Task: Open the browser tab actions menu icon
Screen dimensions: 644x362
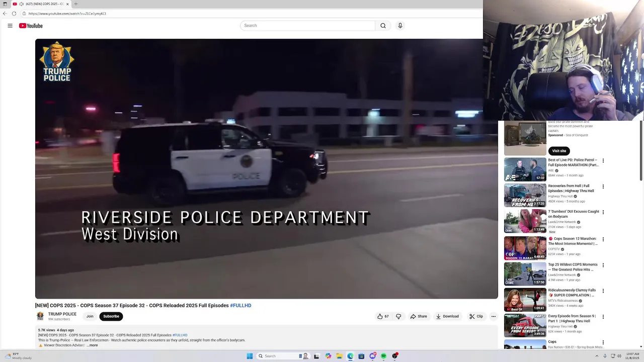Action: click(5, 4)
